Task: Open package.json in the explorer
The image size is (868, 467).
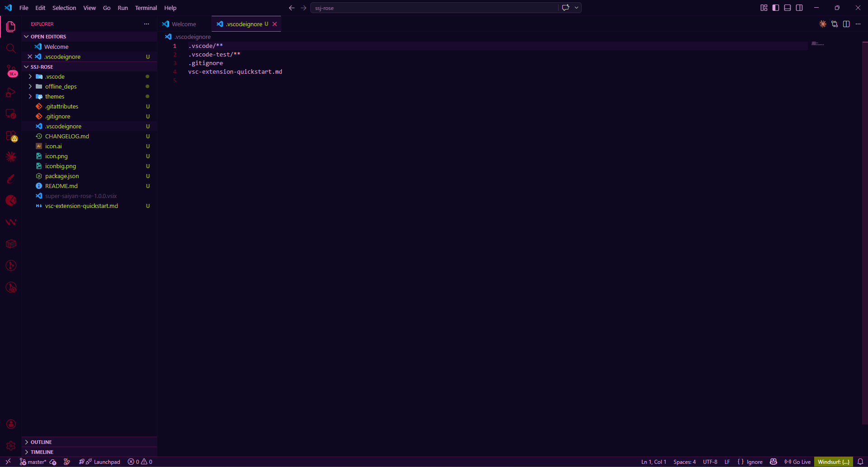Action: [89, 176]
